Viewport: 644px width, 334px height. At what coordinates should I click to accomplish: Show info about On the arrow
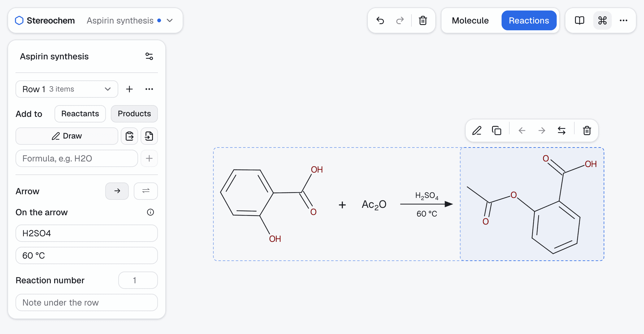pyautogui.click(x=150, y=212)
